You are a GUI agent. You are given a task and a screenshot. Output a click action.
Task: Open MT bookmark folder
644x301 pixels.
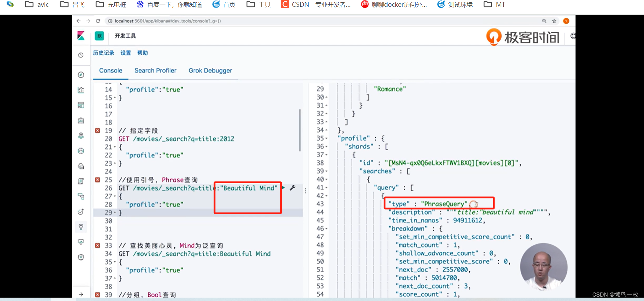pyautogui.click(x=495, y=4)
